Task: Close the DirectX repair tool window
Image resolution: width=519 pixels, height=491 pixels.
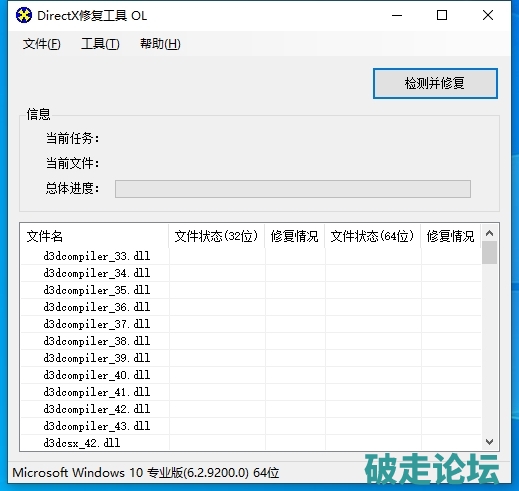Action: point(488,15)
